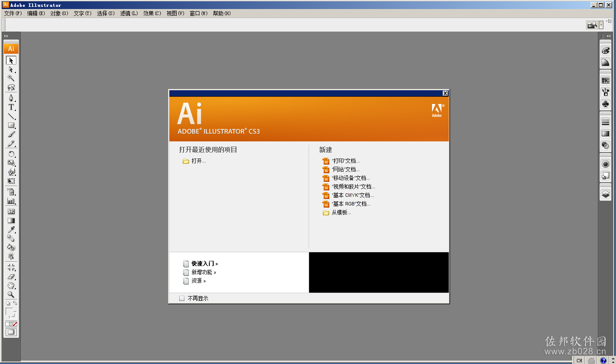Activate the Free Transform tool
This screenshot has width=616, height=364.
pos(11,181)
